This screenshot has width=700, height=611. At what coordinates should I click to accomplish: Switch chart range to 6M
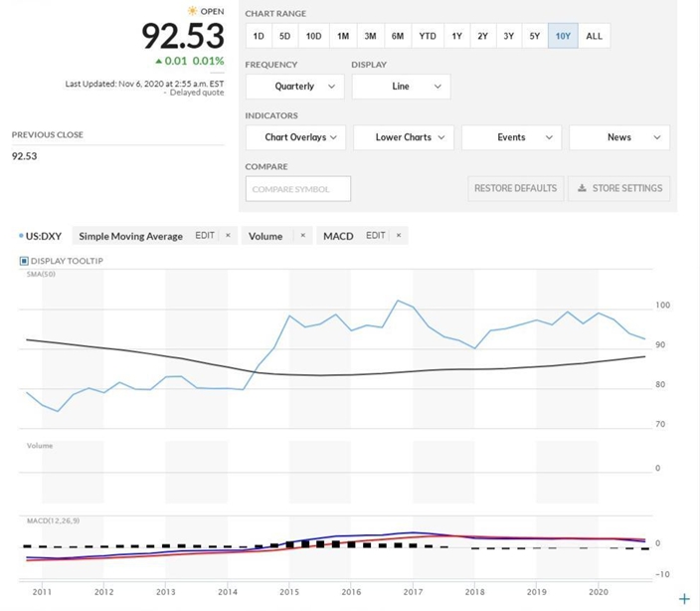(398, 36)
